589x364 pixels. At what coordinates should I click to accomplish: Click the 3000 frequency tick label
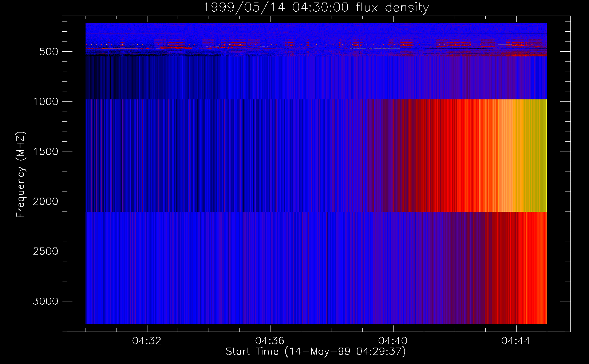(46, 301)
